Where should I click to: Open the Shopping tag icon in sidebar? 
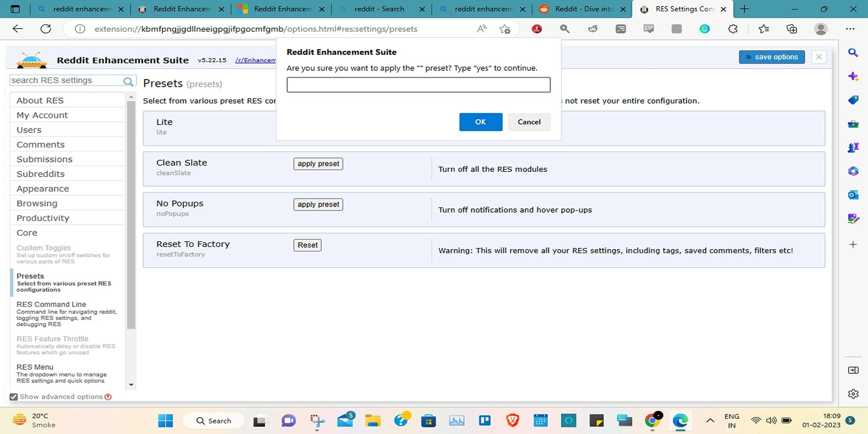(x=853, y=100)
